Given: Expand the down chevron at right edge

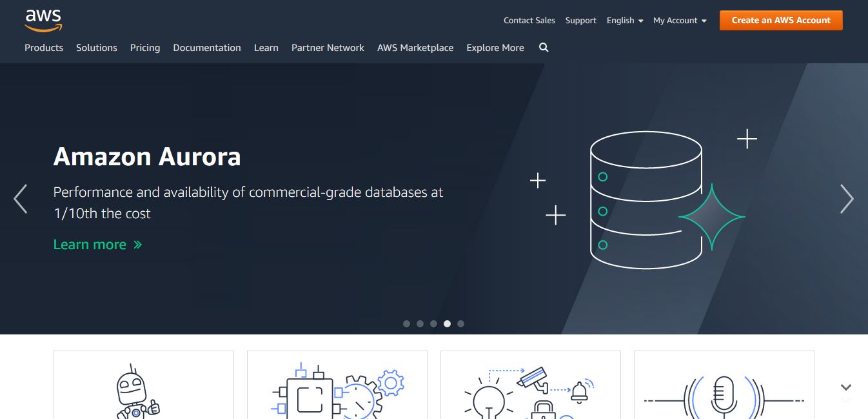Looking at the screenshot, I should [846, 387].
